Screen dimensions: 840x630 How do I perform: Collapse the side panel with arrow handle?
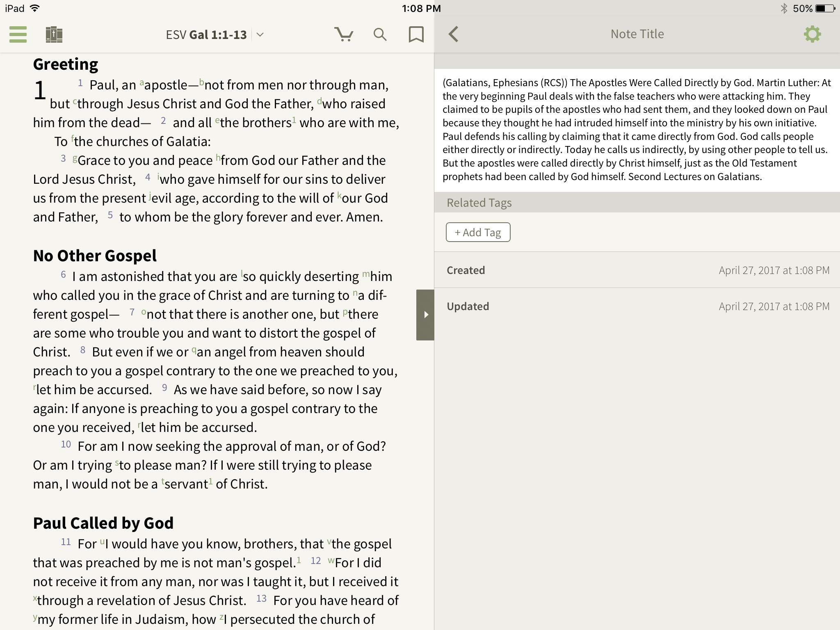coord(425,315)
